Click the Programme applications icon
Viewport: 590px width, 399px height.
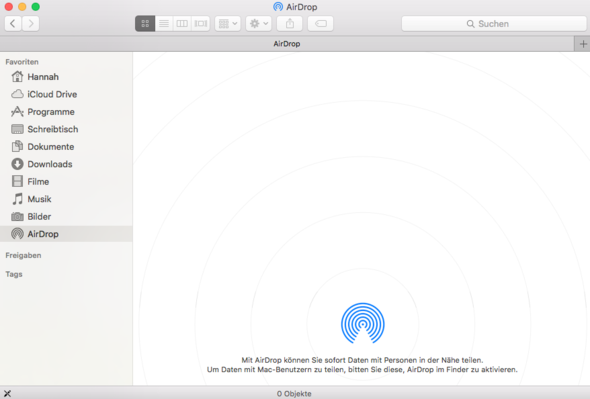point(17,111)
